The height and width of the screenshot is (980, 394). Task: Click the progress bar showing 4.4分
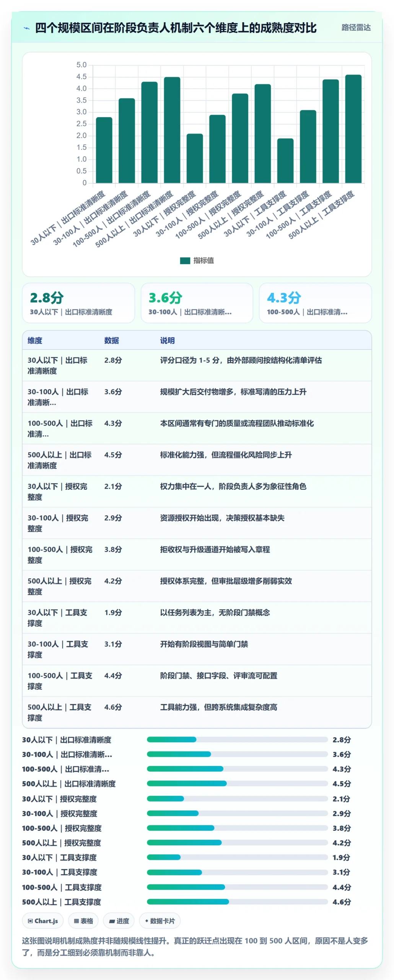tap(237, 887)
